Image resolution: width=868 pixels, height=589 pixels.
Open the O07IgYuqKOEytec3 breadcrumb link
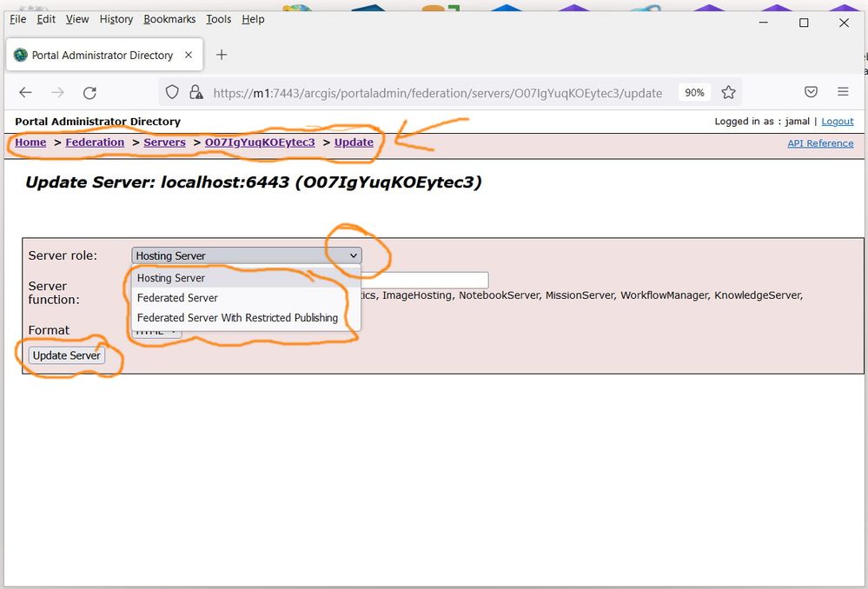(260, 142)
